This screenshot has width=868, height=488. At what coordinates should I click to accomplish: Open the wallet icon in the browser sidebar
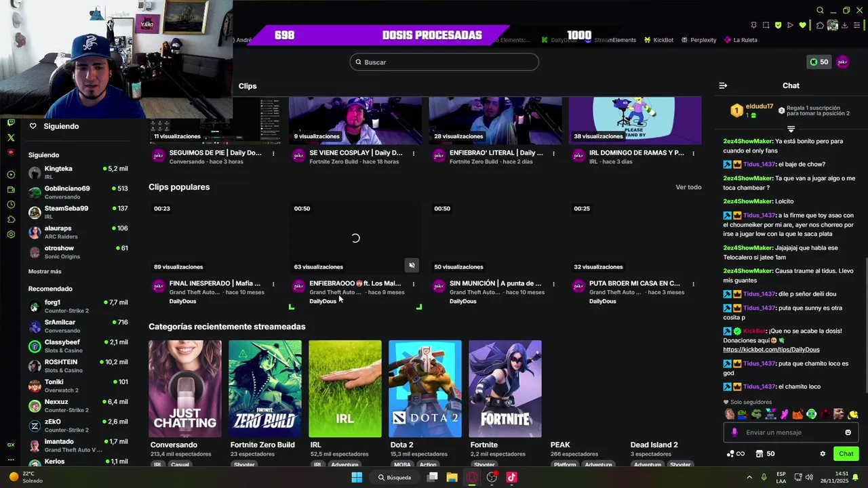11,190
